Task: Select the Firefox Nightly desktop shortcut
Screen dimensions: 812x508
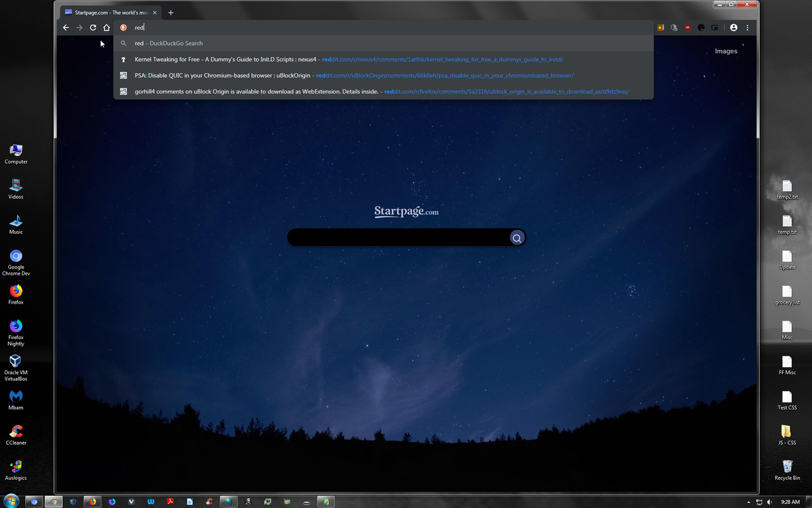Action: tap(16, 333)
